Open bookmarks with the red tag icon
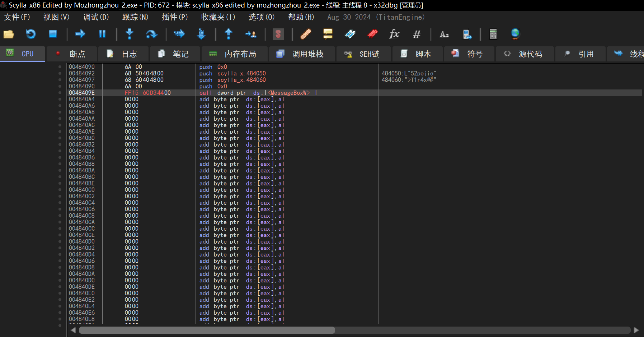The image size is (644, 337). pyautogui.click(x=372, y=34)
